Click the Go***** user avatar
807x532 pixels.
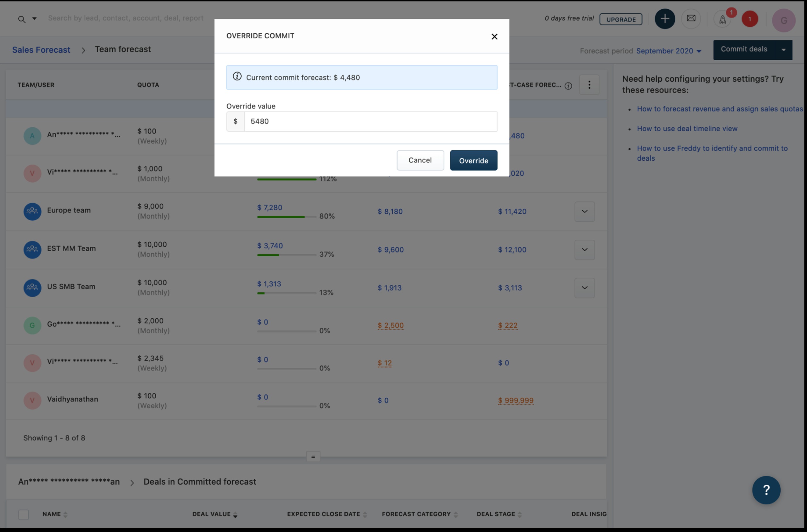[x=32, y=325]
